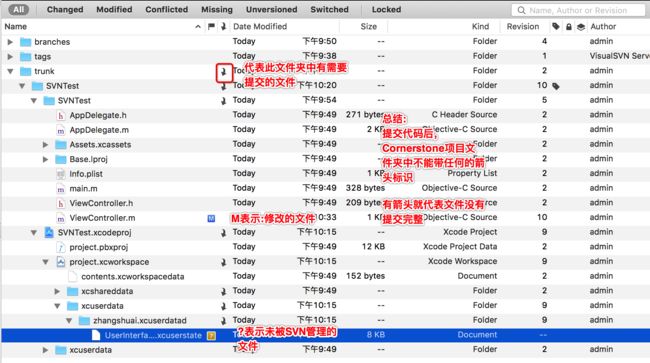
Task: Select the UserInterfa...xcuserstate file row
Action: click(x=325, y=335)
